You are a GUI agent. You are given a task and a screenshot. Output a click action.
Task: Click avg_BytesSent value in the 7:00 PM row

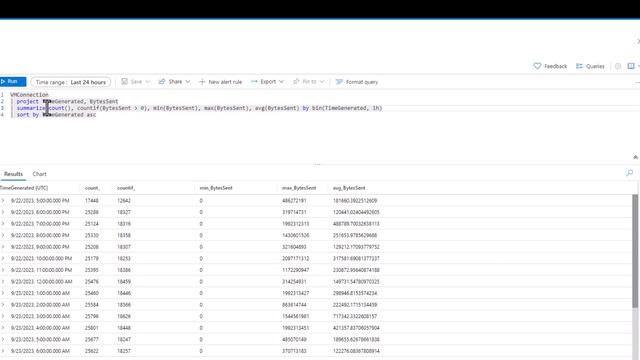tap(356, 224)
